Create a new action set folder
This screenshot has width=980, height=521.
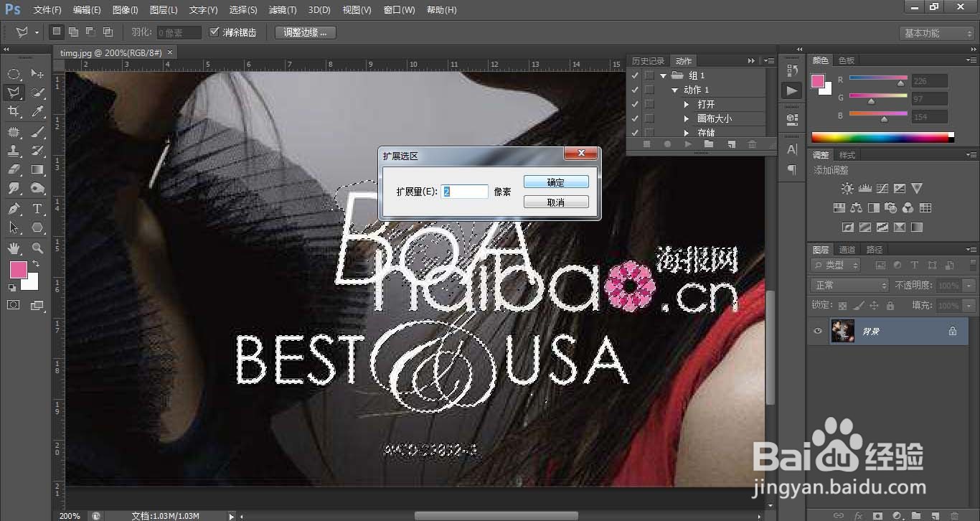[709, 144]
